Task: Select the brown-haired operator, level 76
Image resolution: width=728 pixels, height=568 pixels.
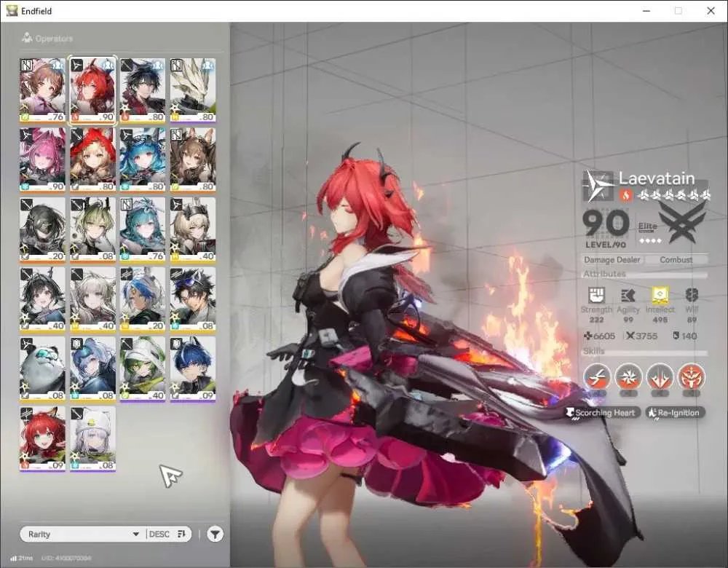Action: click(42, 90)
